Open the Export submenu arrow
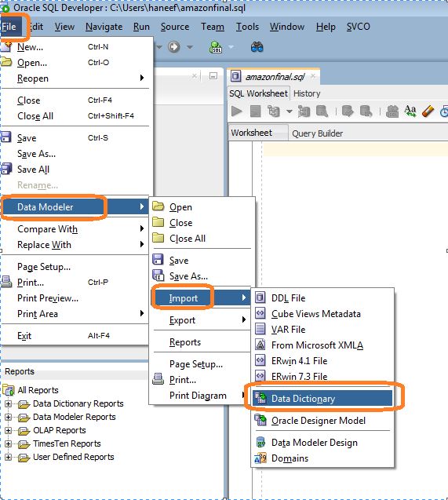Viewport: 448px width, 500px height. (x=244, y=319)
